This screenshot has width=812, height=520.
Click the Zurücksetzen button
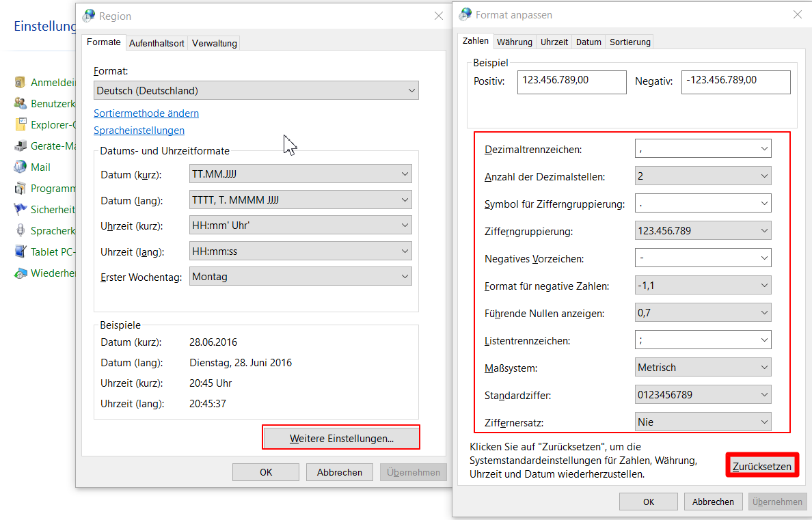(762, 466)
